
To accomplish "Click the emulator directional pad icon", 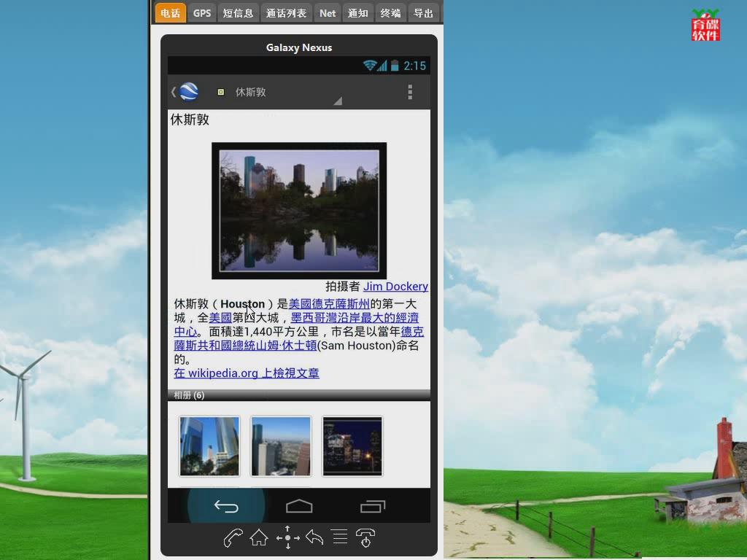I will coord(287,537).
